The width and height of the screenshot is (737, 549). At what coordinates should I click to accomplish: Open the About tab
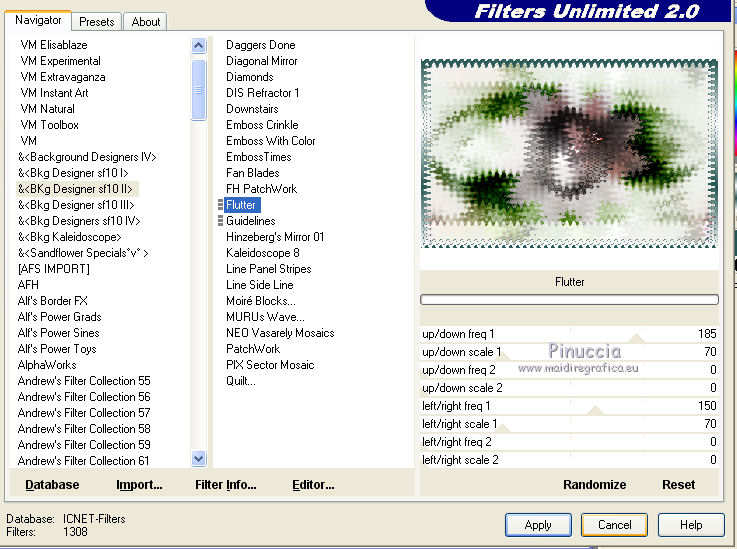click(146, 22)
